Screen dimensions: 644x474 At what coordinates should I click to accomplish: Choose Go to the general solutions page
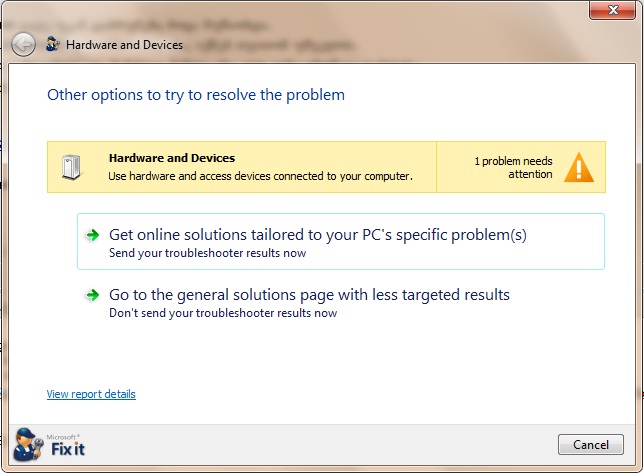309,295
